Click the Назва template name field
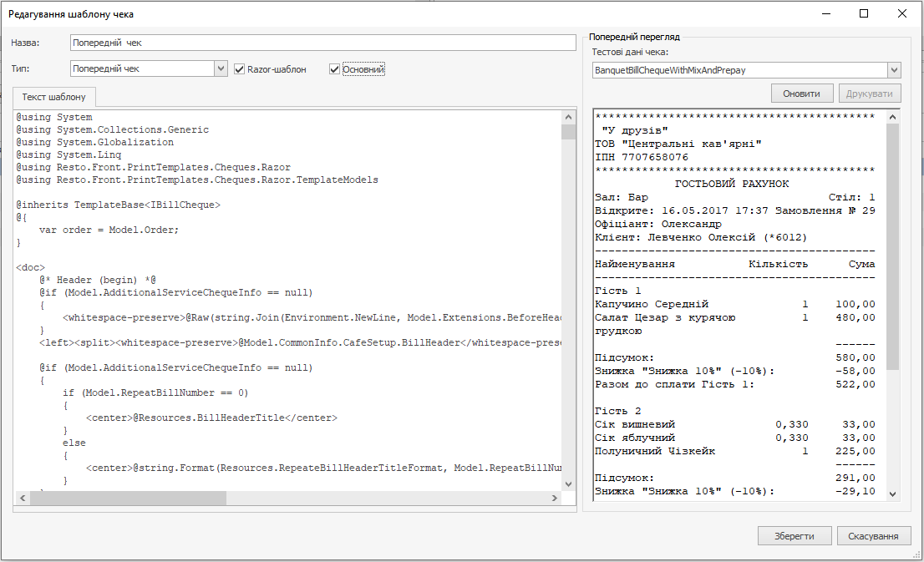Viewport: 924px width, 562px height. 322,43
